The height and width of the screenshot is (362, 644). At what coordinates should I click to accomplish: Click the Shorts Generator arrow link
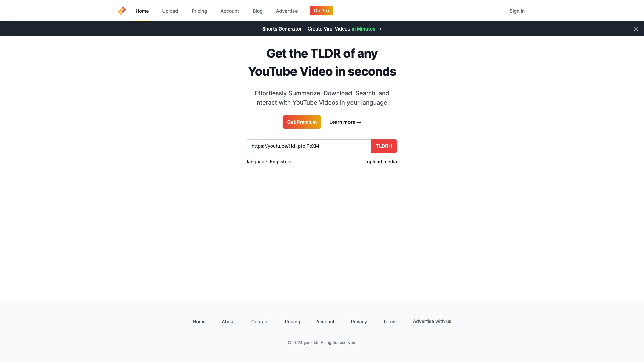pos(379,29)
